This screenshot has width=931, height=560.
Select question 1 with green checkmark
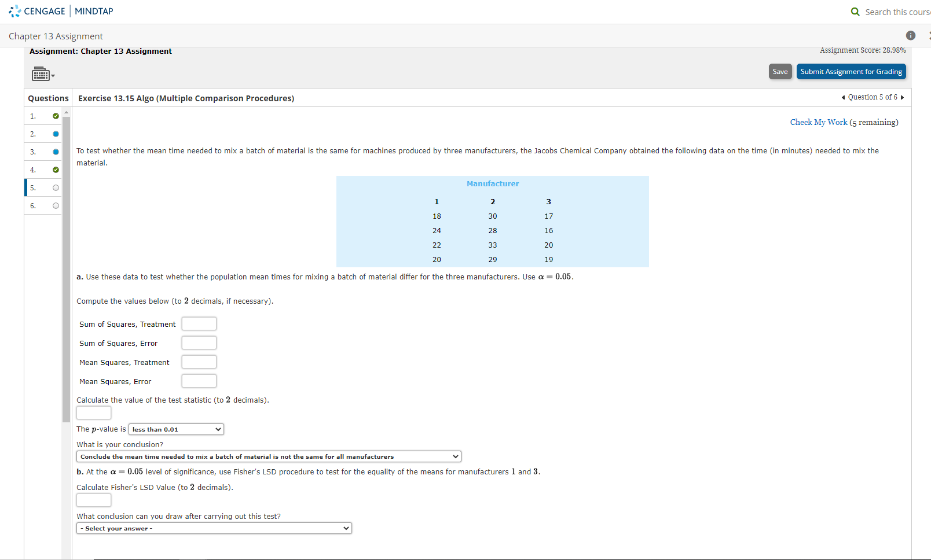tap(56, 116)
